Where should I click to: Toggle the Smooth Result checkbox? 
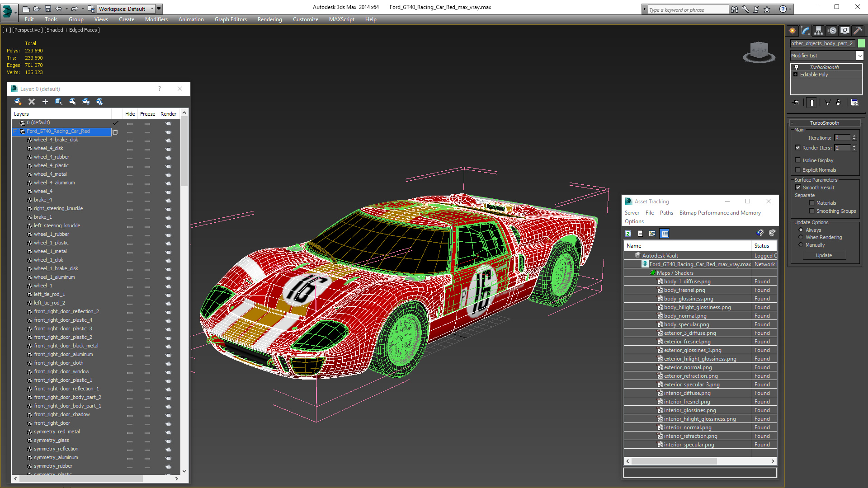coord(798,188)
